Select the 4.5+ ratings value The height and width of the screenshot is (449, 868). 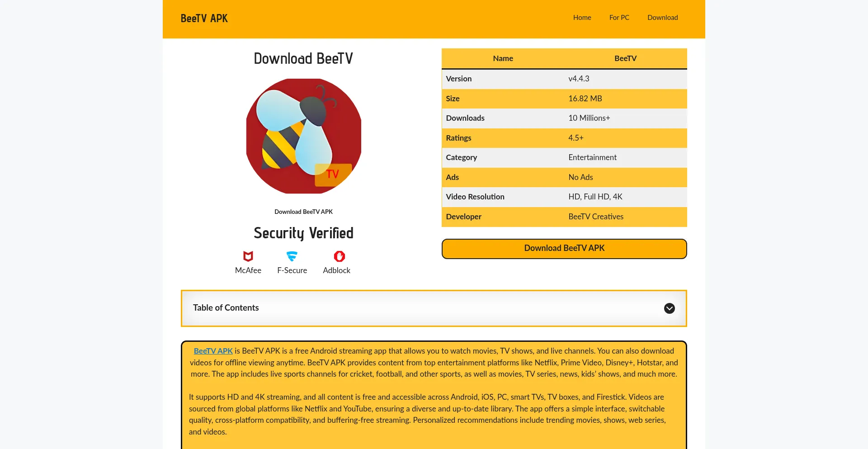(x=576, y=138)
